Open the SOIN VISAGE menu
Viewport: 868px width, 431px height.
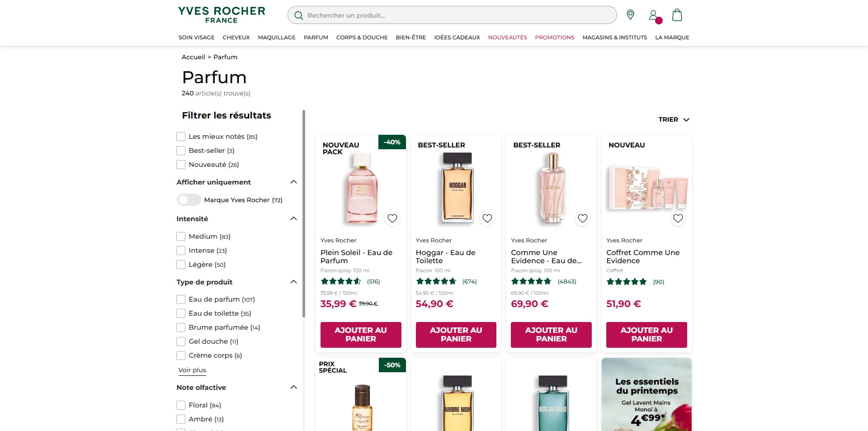click(196, 38)
